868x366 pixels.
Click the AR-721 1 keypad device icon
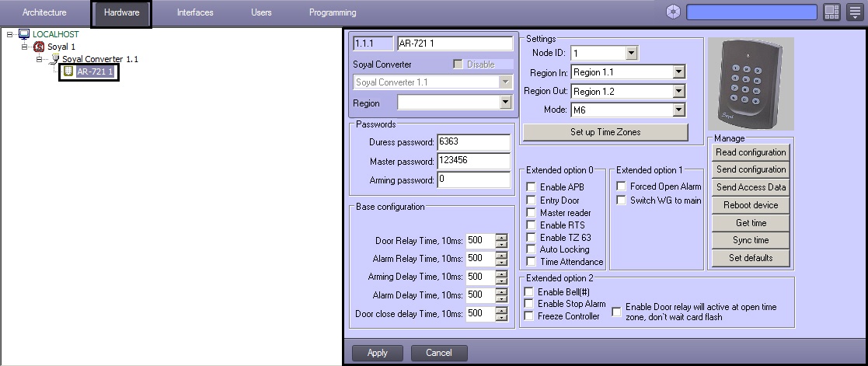click(x=68, y=71)
